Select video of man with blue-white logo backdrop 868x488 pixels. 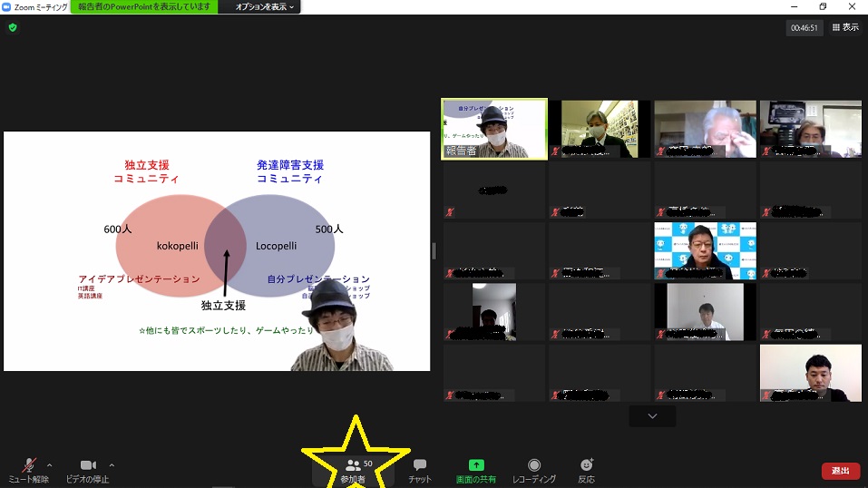(x=705, y=251)
